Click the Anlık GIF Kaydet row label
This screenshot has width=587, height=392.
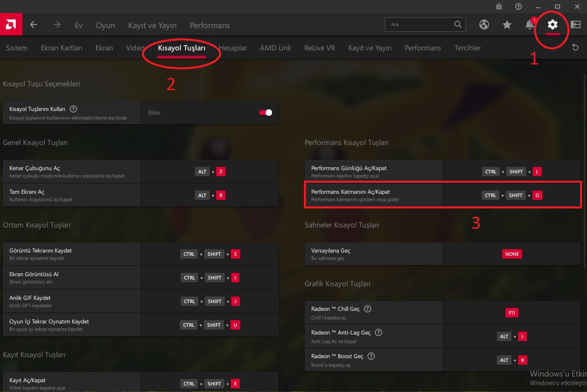pyautogui.click(x=30, y=298)
